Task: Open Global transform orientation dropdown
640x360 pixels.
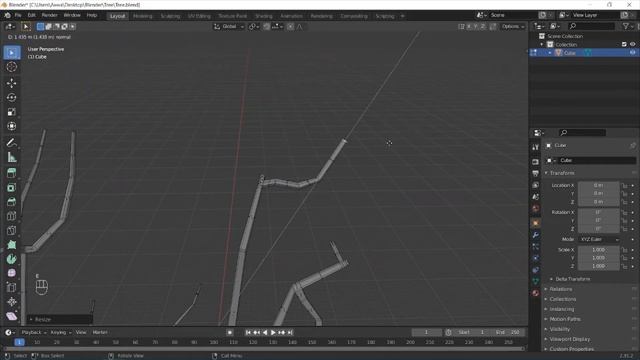Action: click(x=229, y=27)
